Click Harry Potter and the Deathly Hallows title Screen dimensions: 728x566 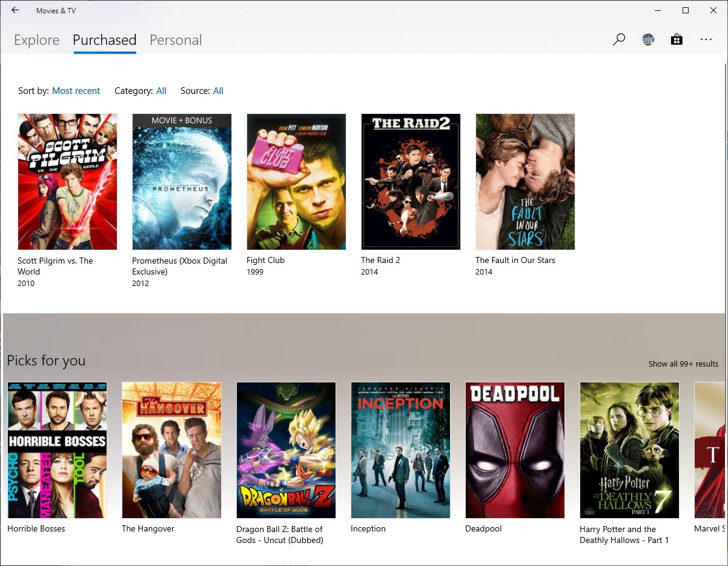(624, 534)
